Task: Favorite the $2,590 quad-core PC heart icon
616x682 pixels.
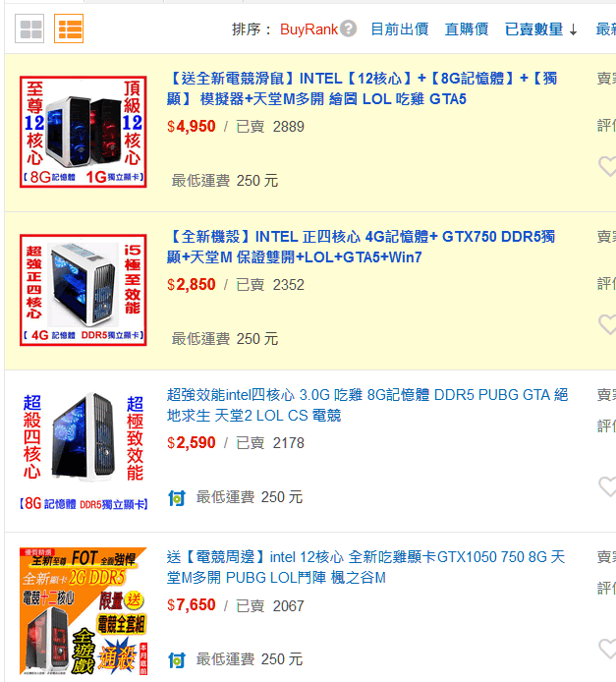Action: click(x=608, y=486)
